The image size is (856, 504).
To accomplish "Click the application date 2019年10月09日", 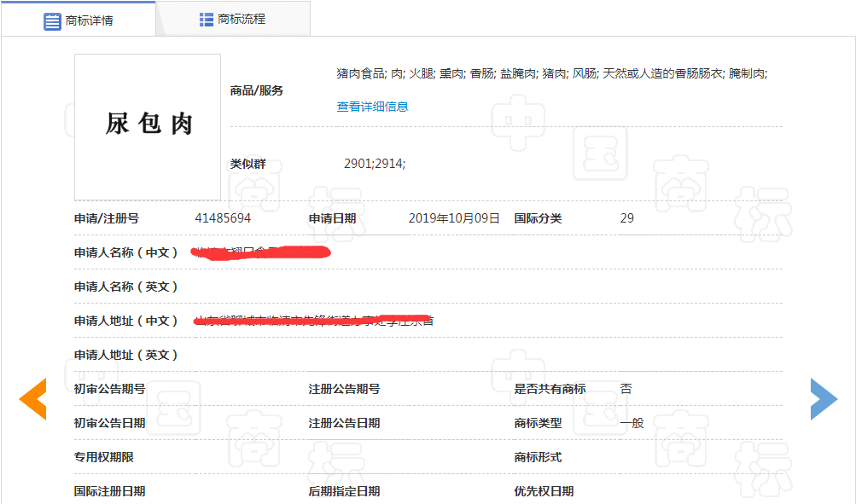I will [x=454, y=218].
